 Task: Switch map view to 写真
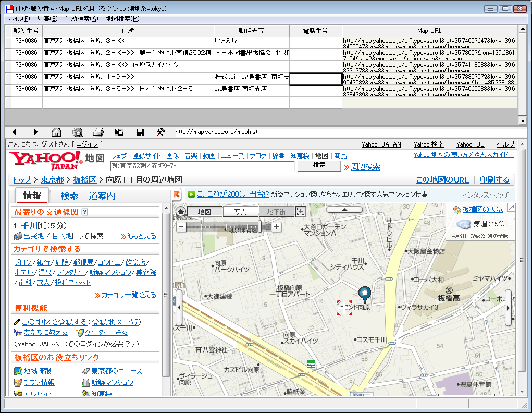pos(241,212)
